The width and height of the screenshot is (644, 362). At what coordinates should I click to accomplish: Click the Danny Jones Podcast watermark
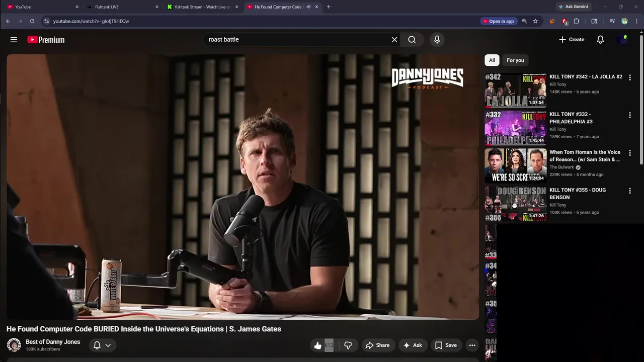pyautogui.click(x=428, y=79)
